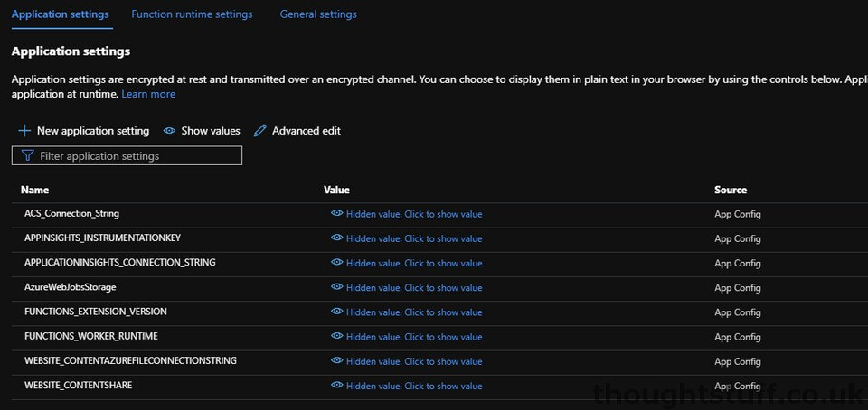This screenshot has height=410, width=868.
Task: Switch to Function runtime settings tab
Action: 192,14
